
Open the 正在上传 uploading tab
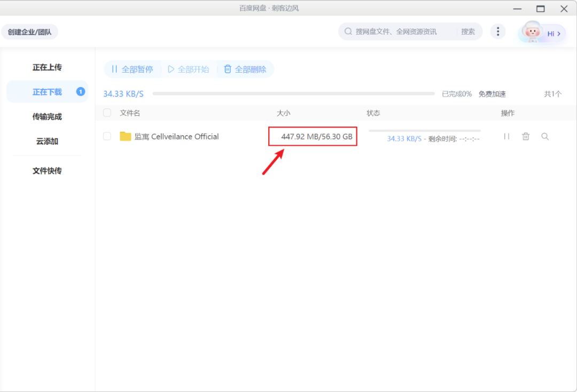[47, 67]
